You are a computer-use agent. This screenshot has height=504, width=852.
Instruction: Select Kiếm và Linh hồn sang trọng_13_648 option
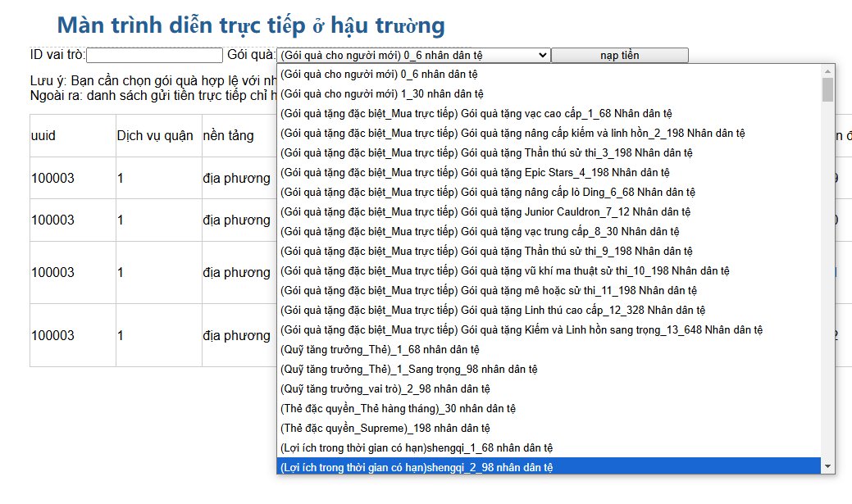(x=521, y=329)
